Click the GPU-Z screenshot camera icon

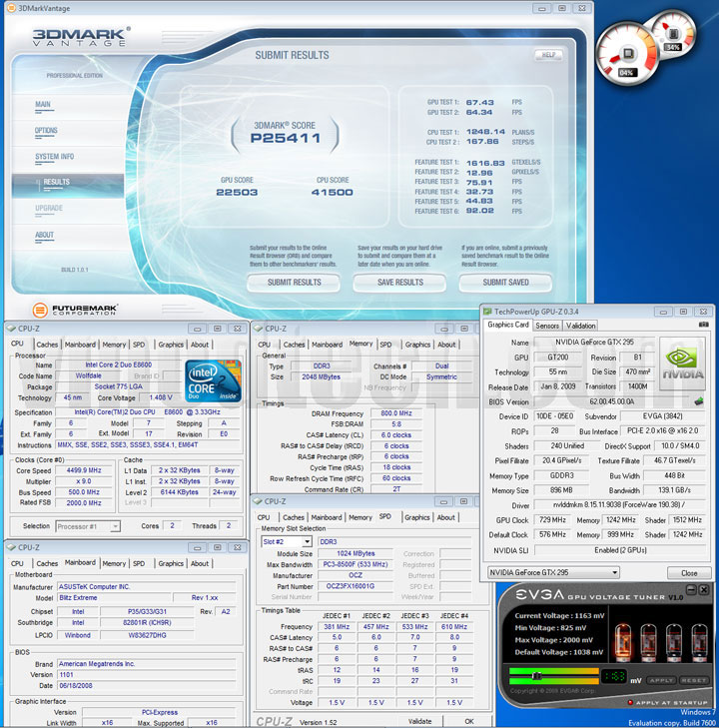[x=703, y=325]
